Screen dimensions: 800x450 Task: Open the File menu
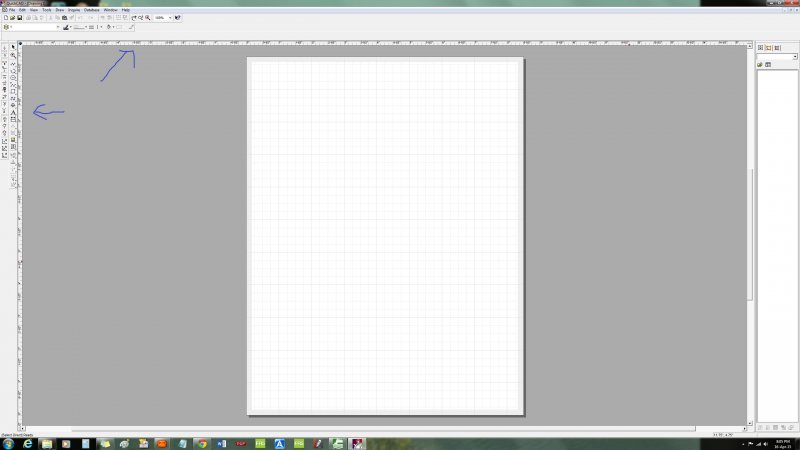click(12, 10)
